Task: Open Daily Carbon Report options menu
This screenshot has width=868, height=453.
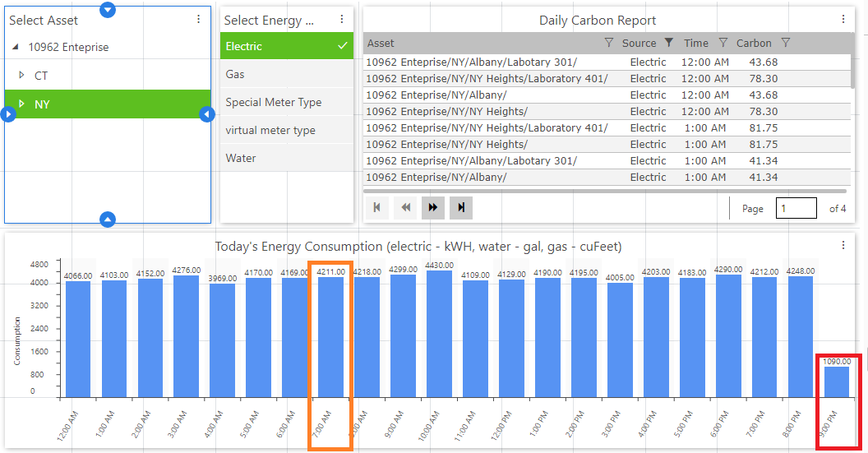Action: point(843,20)
